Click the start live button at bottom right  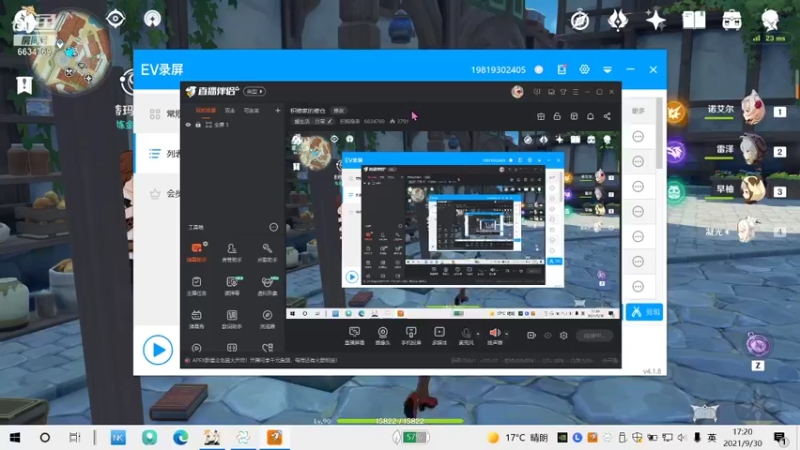(594, 336)
